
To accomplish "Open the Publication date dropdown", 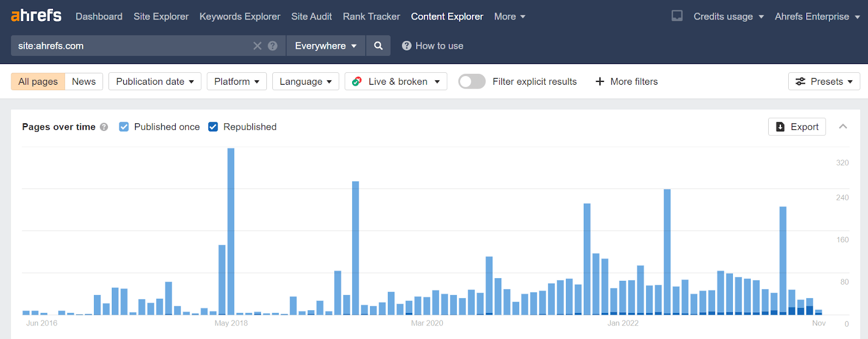I will (155, 81).
